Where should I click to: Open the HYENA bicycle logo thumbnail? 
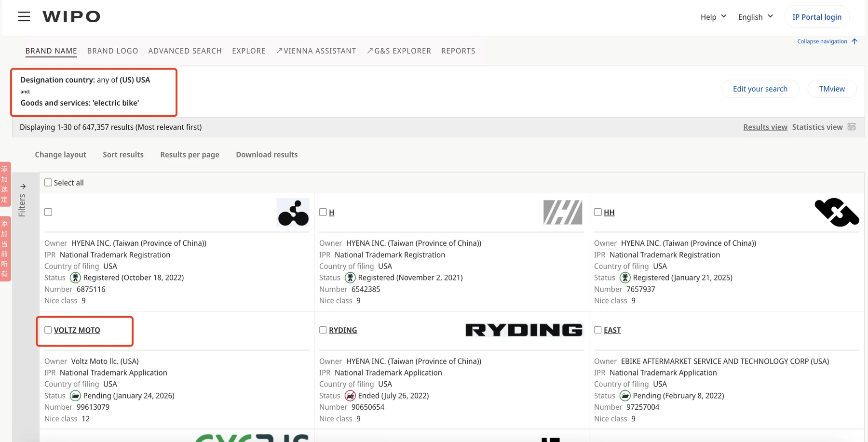(293, 213)
